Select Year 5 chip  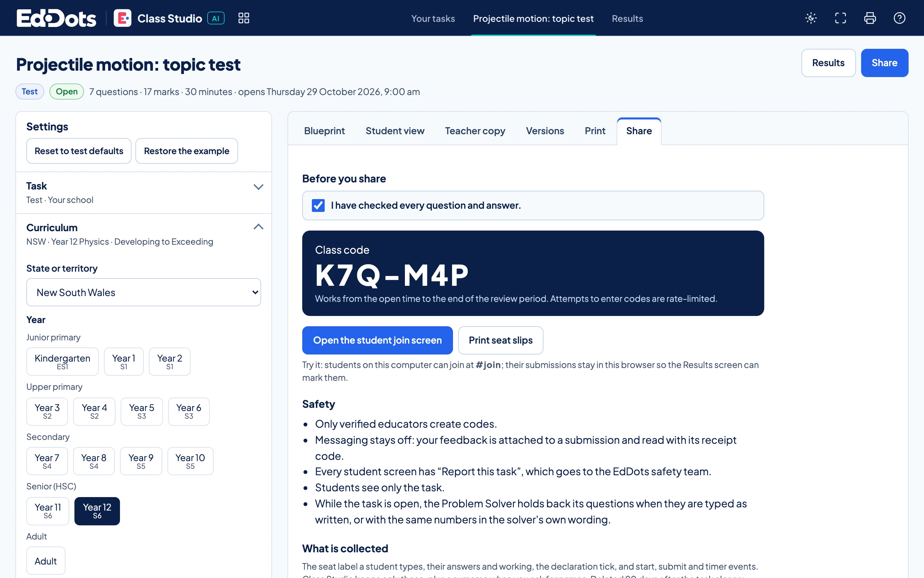[142, 411]
